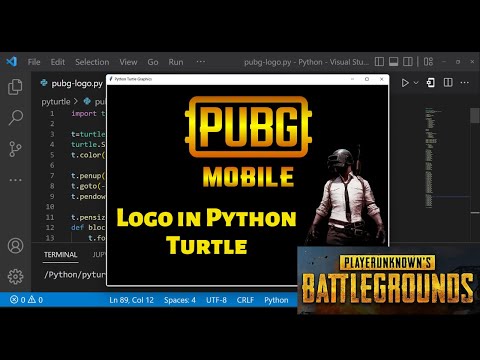Viewport: 480px width, 360px height.
Task: Open the Search view in activity bar
Action: coord(15,117)
